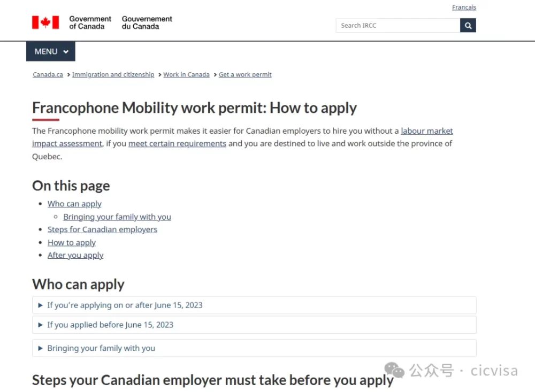Jump to Who can apply section
This screenshot has width=535, height=392.
click(74, 204)
